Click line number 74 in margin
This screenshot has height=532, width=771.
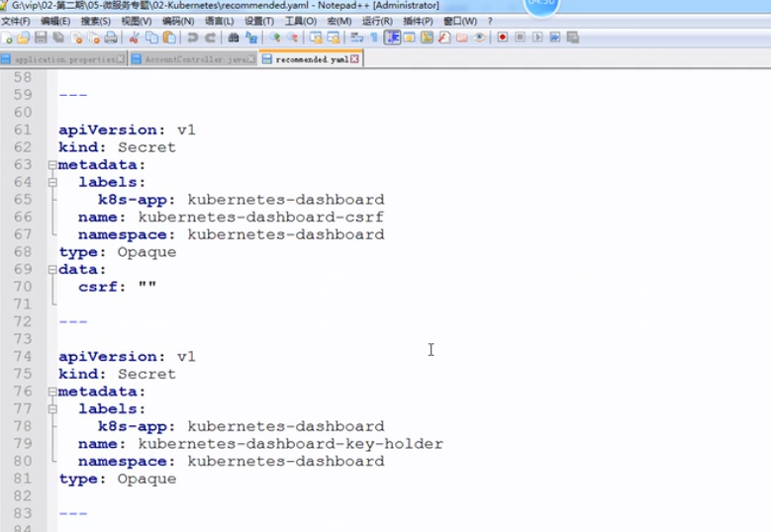point(23,357)
